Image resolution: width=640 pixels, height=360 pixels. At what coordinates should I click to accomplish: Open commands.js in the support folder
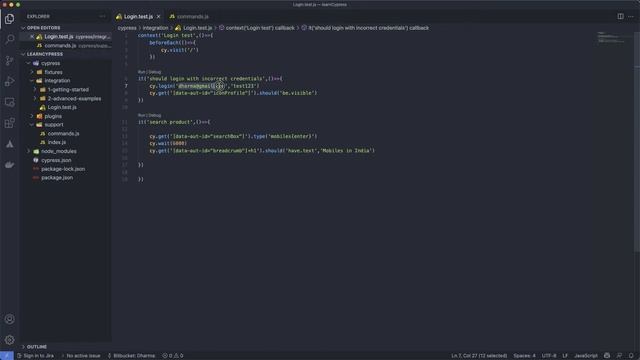63,134
